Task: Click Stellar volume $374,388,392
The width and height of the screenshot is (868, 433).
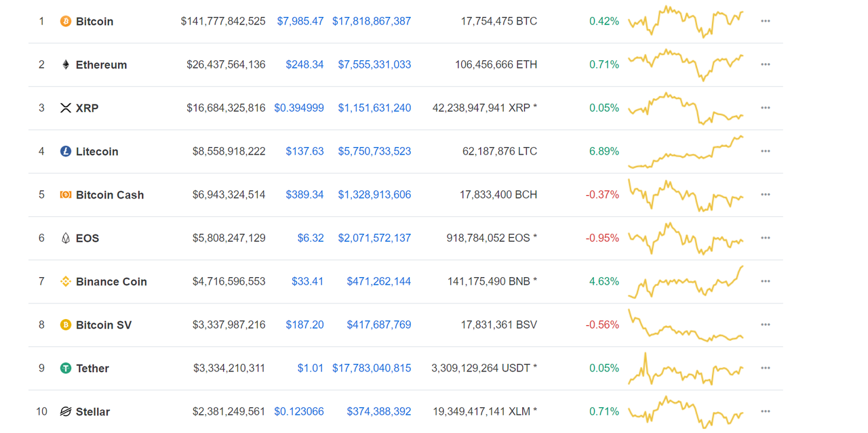Action: (x=379, y=411)
